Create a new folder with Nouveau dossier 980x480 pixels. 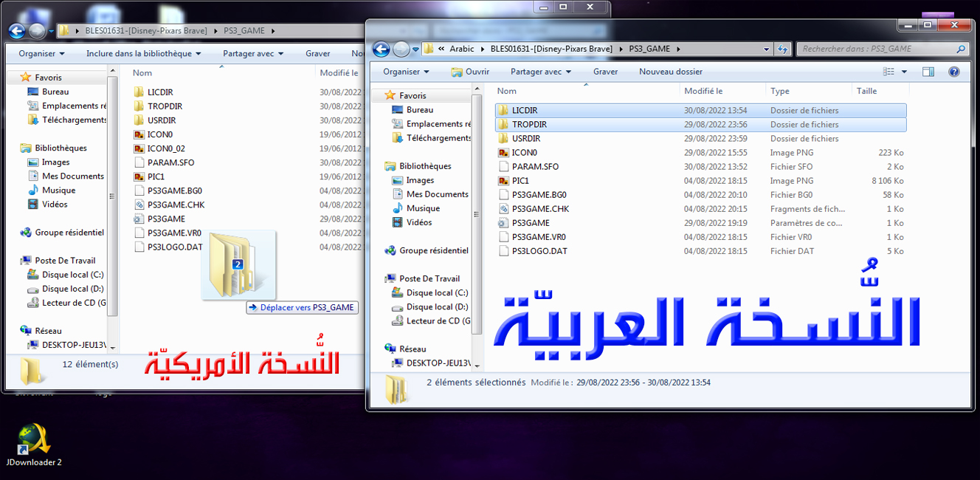click(670, 72)
